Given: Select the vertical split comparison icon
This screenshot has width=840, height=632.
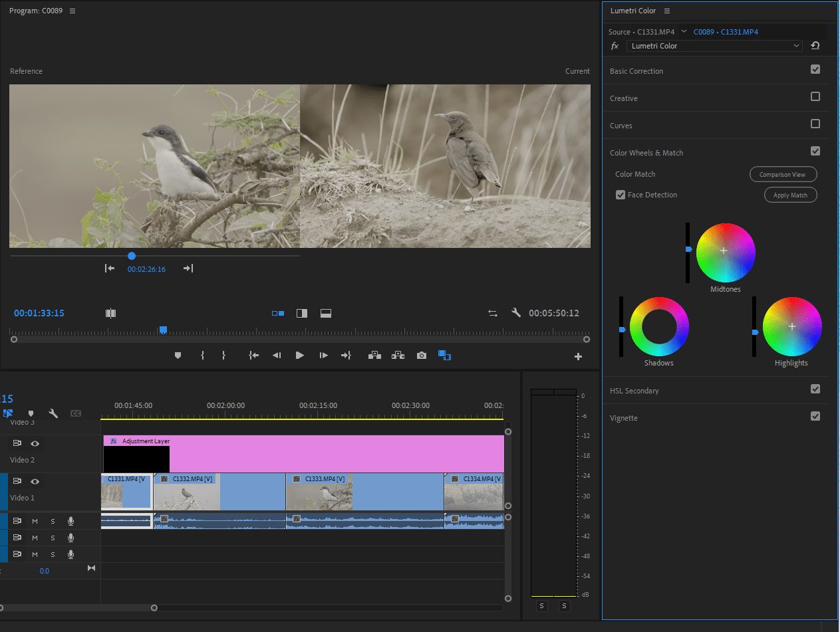Looking at the screenshot, I should click(302, 313).
